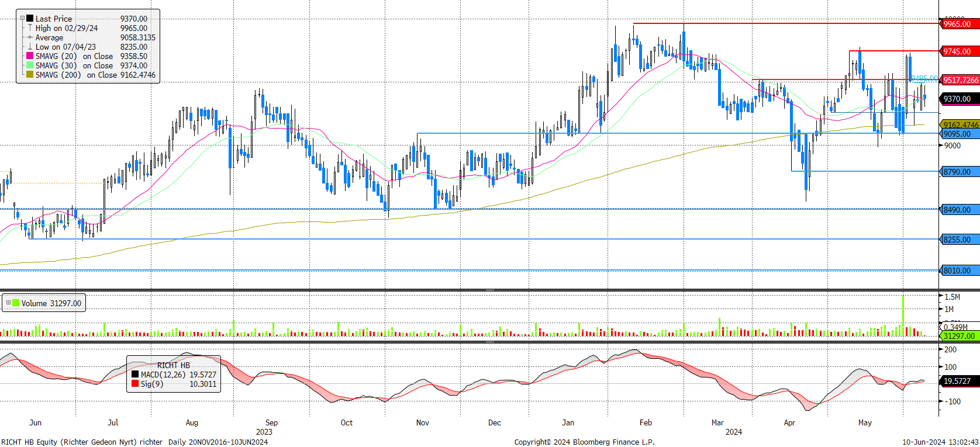
Task: Click the May month label on time axis
Action: pos(865,422)
